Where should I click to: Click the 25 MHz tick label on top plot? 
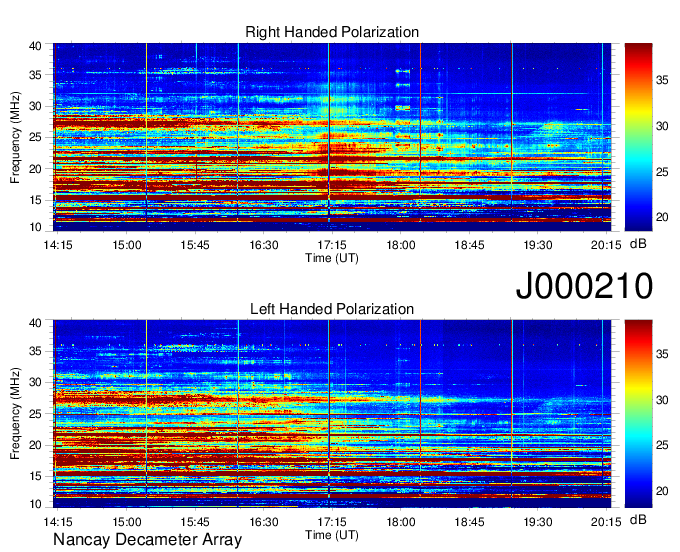35,137
